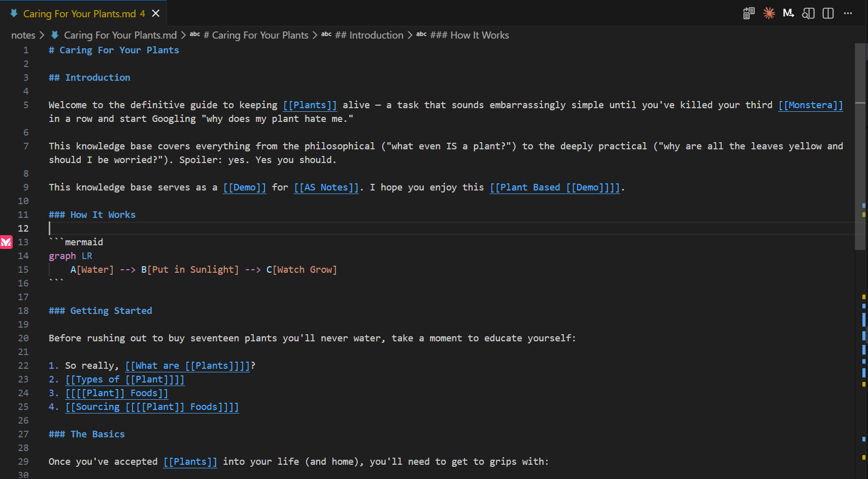
Task: Click line number 20 in the gutter
Action: (23, 338)
